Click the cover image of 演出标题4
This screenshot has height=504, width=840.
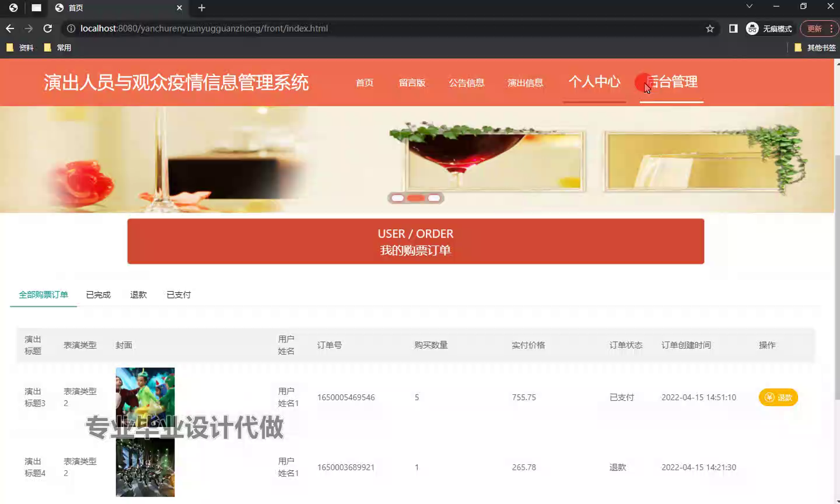click(145, 467)
